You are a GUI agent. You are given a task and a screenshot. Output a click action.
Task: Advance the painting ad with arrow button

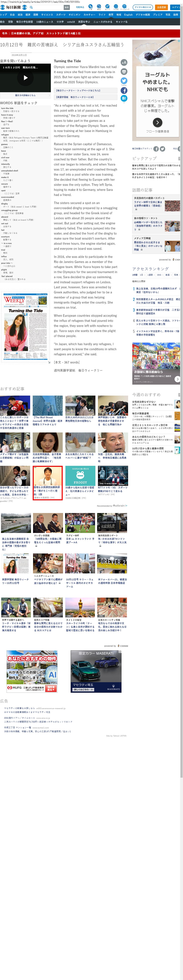[x=177, y=379]
